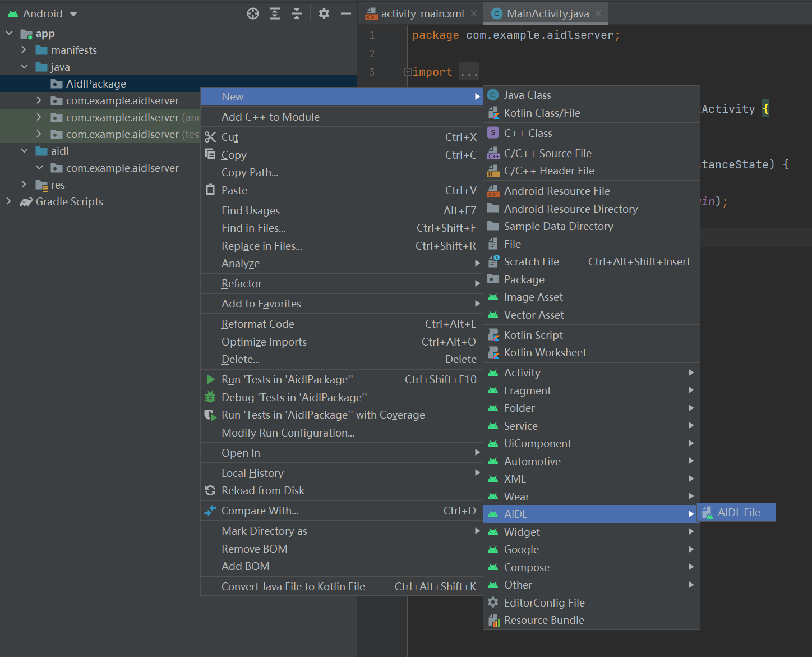Viewport: 812px width, 657px height.
Task: Choose Copy Path... from context menu
Action: [342, 172]
